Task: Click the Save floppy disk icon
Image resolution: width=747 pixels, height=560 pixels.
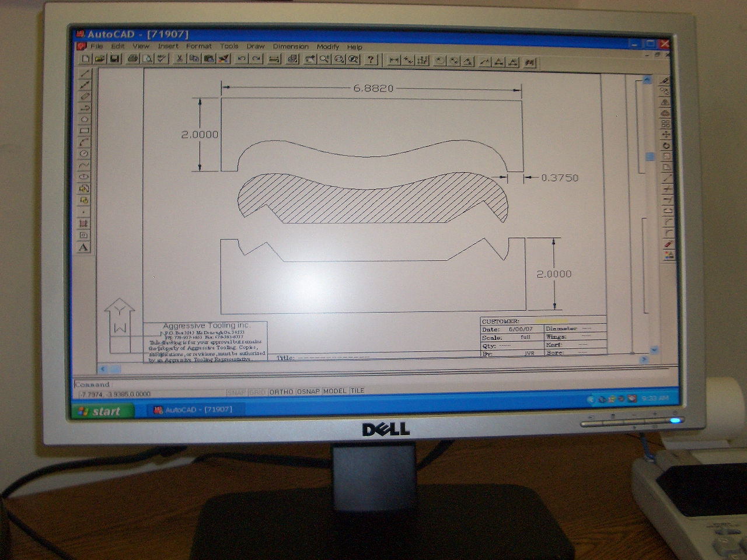Action: click(x=115, y=58)
